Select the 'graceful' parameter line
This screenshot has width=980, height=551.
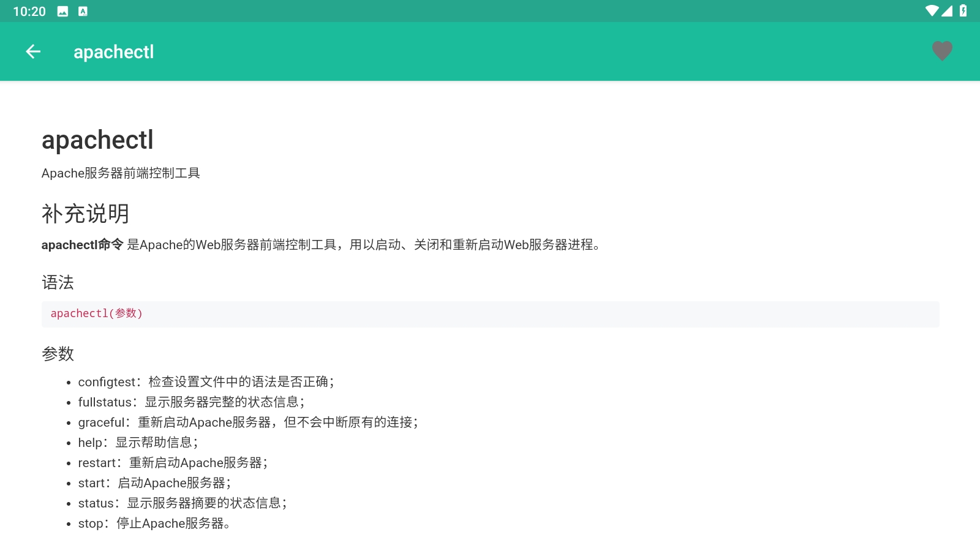(x=248, y=422)
